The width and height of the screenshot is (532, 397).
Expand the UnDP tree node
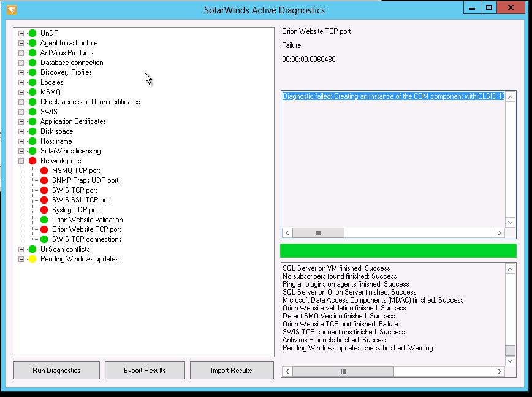tap(21, 33)
